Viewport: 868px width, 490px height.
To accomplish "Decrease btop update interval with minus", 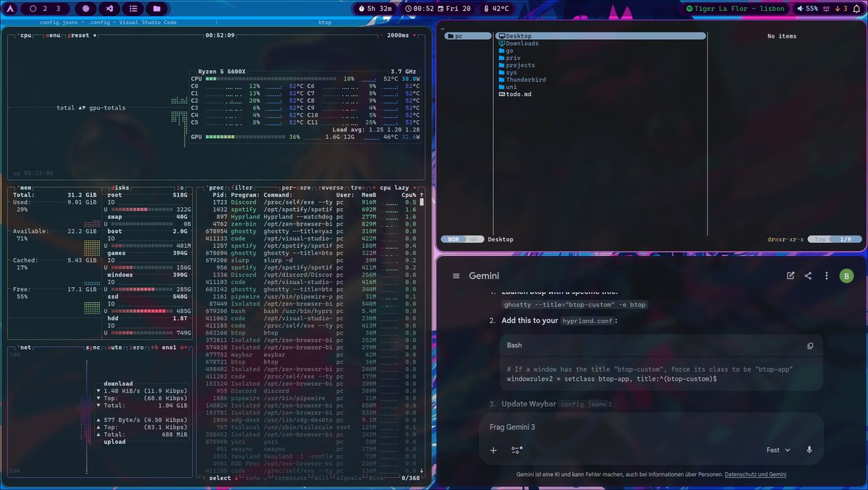I will tap(382, 35).
